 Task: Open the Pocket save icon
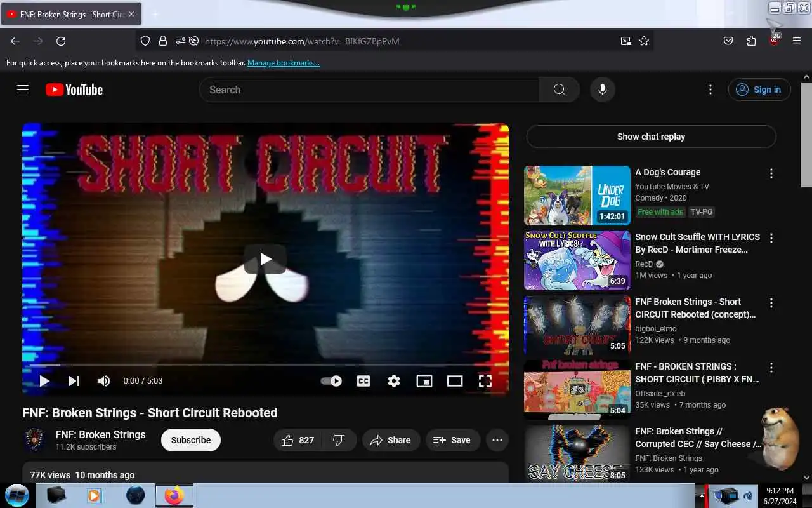(x=728, y=41)
